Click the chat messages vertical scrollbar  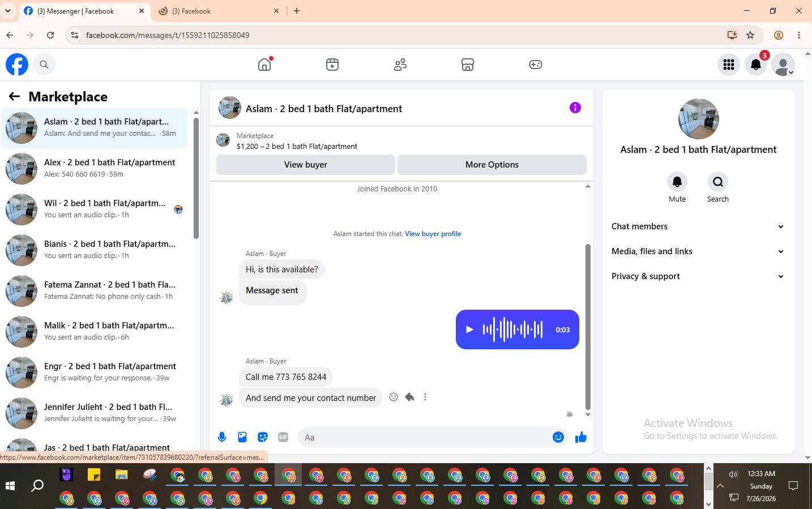[588, 327]
